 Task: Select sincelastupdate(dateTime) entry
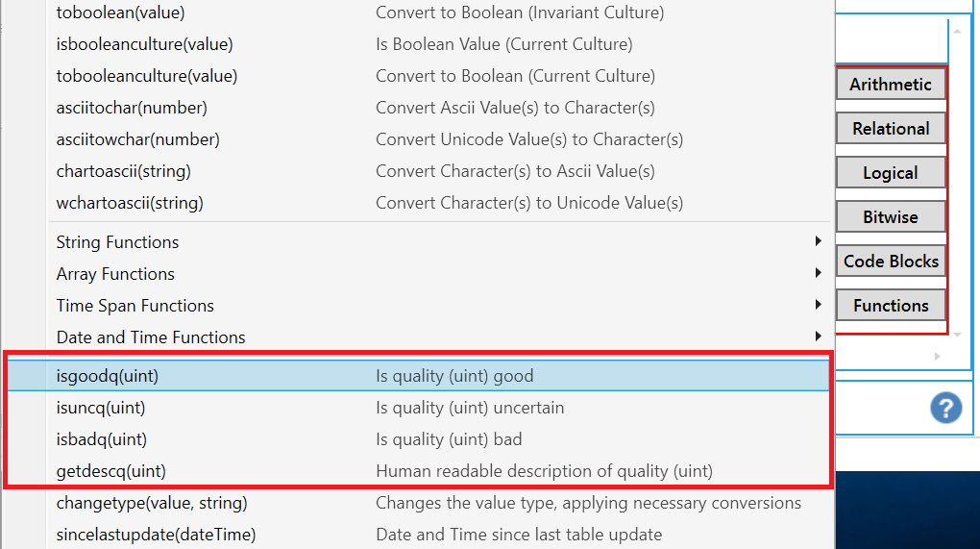point(156,535)
